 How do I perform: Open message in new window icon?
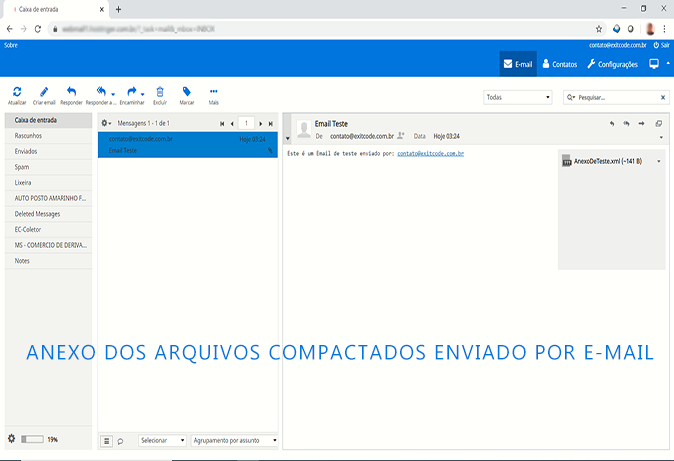click(x=659, y=124)
